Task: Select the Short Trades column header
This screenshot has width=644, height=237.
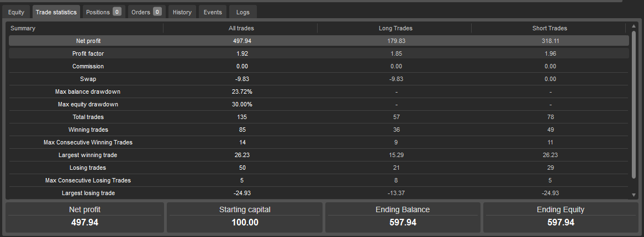Action: [x=550, y=28]
